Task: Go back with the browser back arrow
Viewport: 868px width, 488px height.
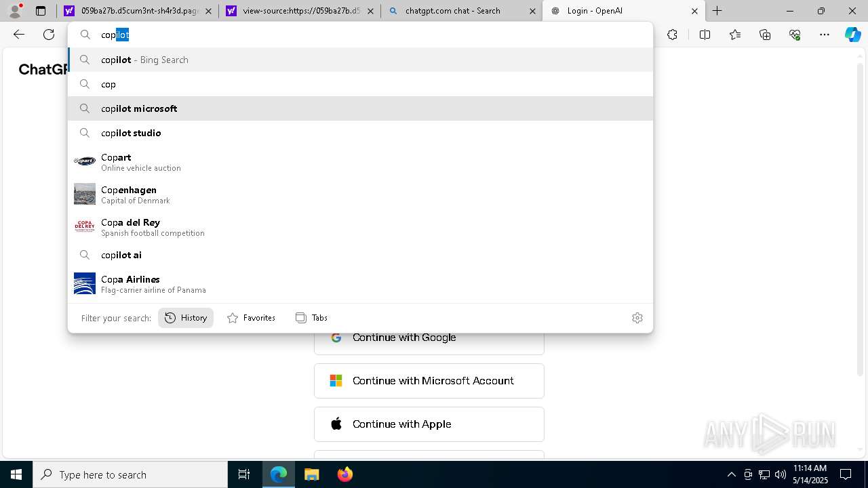Action: [19, 35]
